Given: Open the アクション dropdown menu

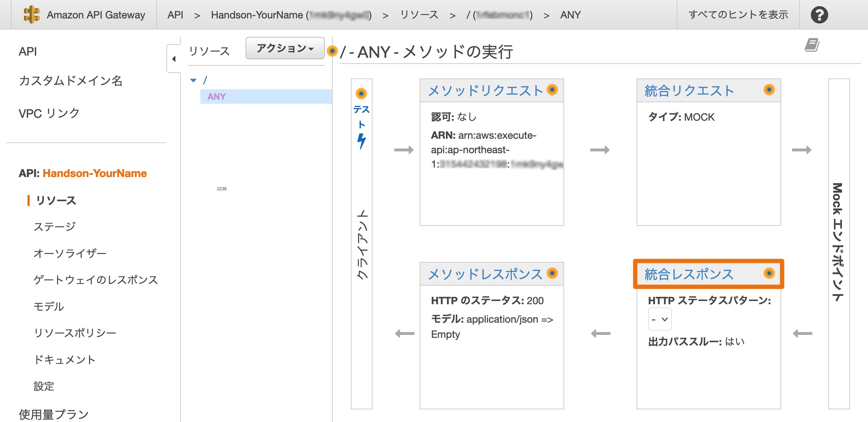Looking at the screenshot, I should (x=285, y=48).
